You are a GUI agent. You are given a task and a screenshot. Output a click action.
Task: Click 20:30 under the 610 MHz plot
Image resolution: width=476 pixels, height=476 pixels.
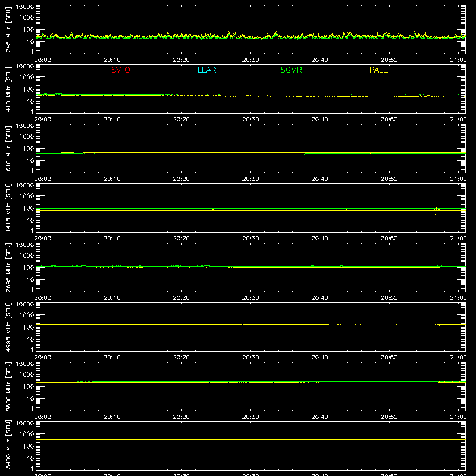pos(250,179)
